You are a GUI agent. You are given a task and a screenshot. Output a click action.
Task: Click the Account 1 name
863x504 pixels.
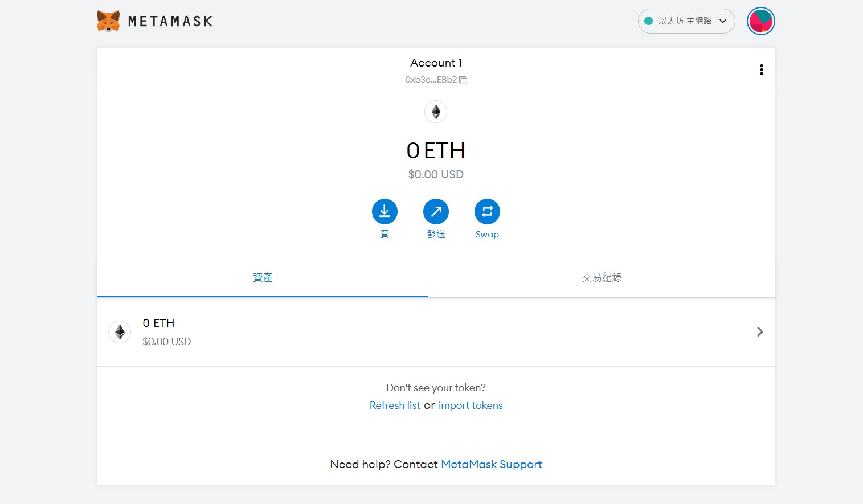coord(436,63)
